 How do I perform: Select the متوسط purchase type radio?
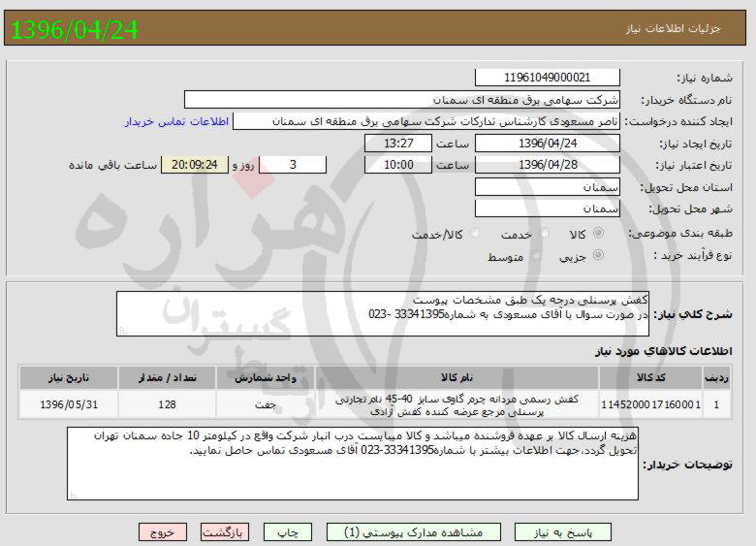tap(535, 255)
